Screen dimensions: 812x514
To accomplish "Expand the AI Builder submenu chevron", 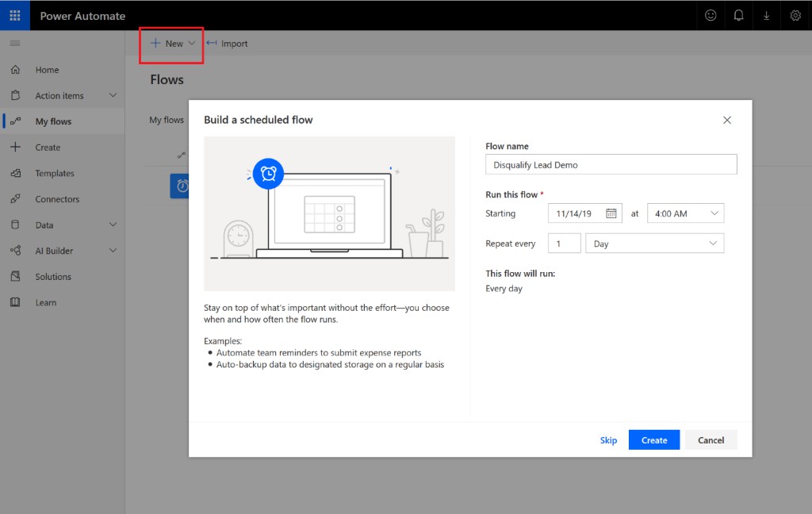I will (x=113, y=251).
